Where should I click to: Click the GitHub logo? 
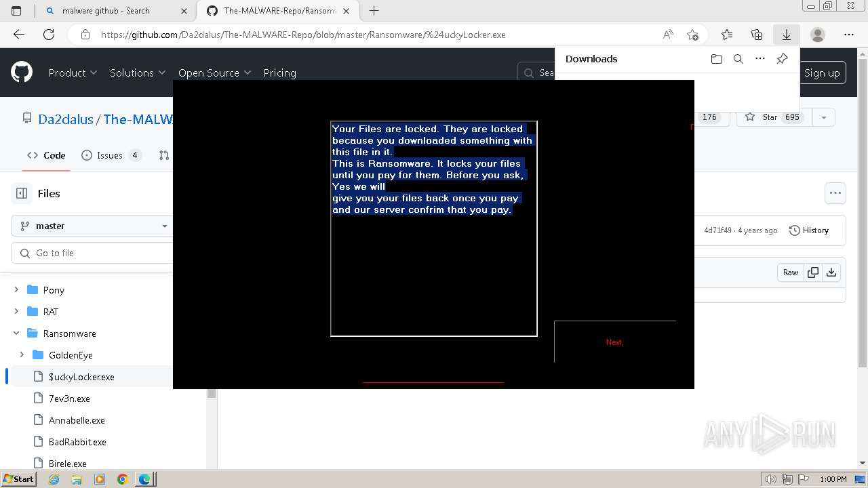tap(22, 73)
